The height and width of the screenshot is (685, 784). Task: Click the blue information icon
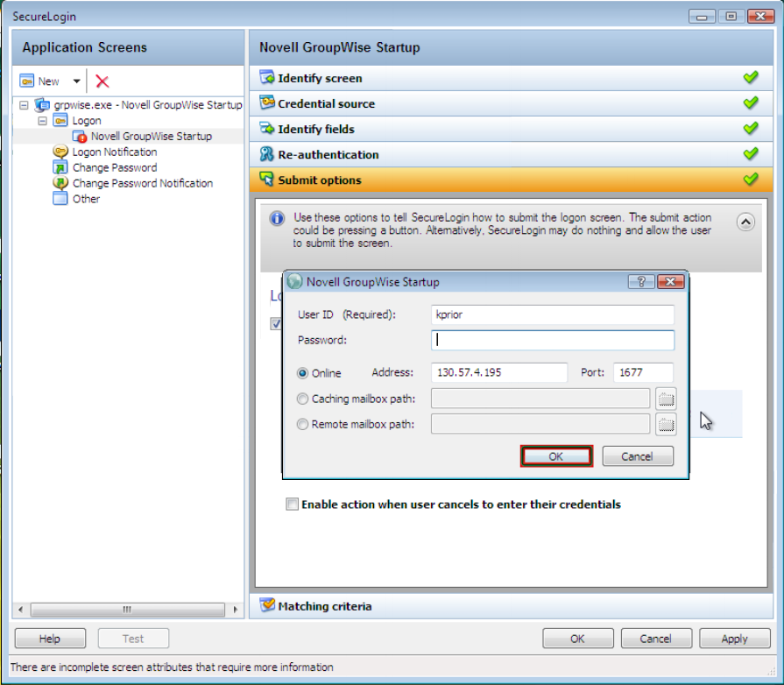pyautogui.click(x=277, y=218)
